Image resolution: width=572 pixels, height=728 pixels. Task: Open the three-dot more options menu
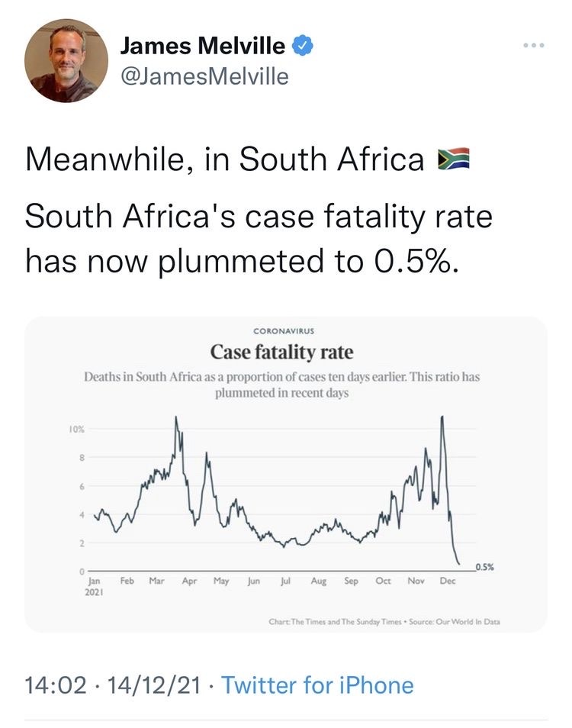coord(534,45)
